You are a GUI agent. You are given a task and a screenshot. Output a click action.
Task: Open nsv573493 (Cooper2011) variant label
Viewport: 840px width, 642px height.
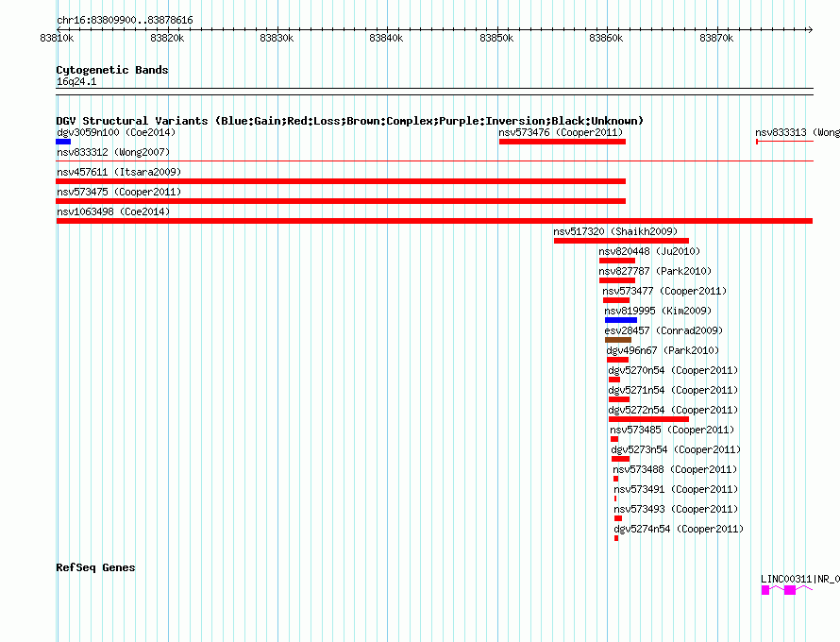point(676,509)
